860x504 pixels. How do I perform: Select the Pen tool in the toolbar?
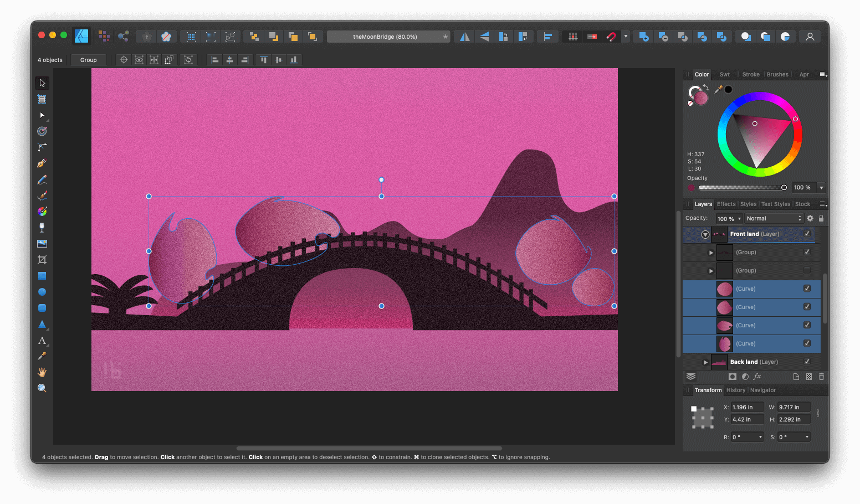(42, 163)
